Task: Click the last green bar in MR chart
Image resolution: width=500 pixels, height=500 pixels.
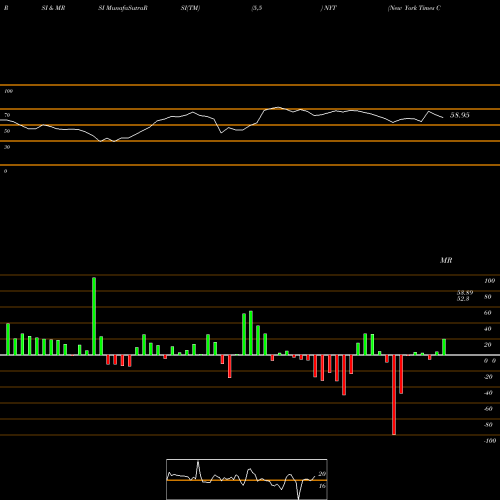Action: click(444, 347)
